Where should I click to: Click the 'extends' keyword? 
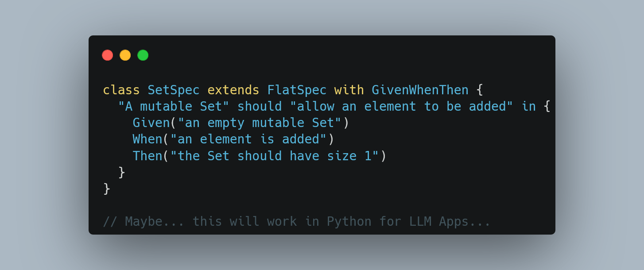[x=233, y=90]
